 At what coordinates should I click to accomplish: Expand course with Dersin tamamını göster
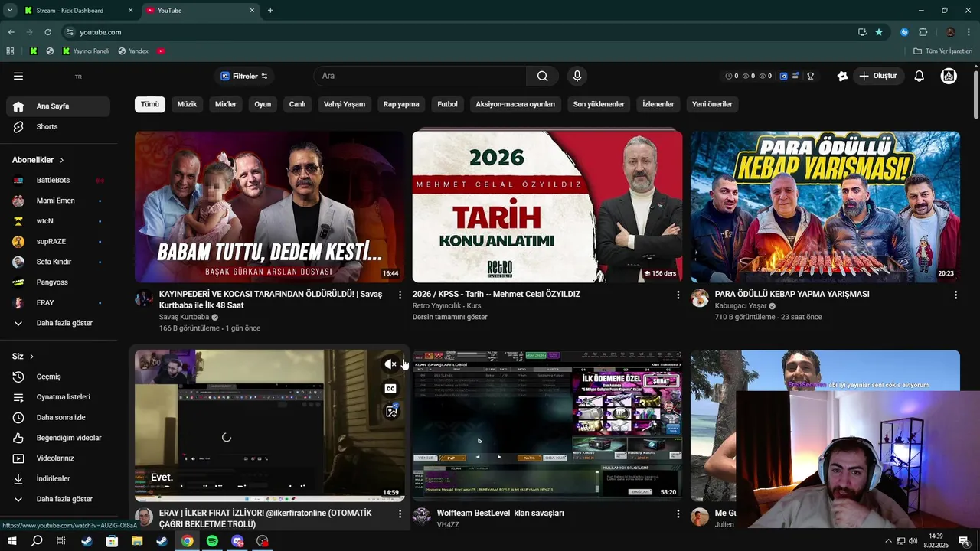click(x=450, y=317)
